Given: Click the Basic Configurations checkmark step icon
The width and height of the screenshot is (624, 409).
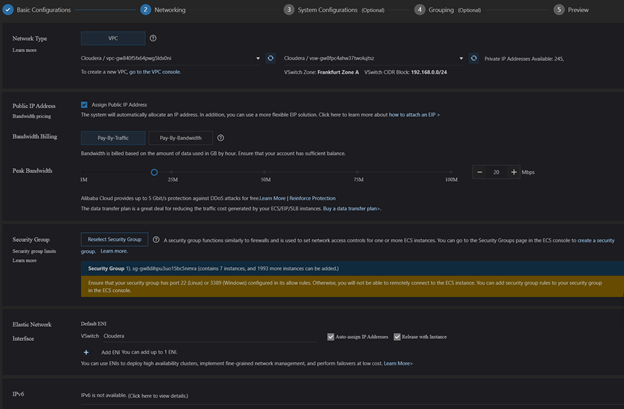Looking at the screenshot, I should [x=8, y=10].
